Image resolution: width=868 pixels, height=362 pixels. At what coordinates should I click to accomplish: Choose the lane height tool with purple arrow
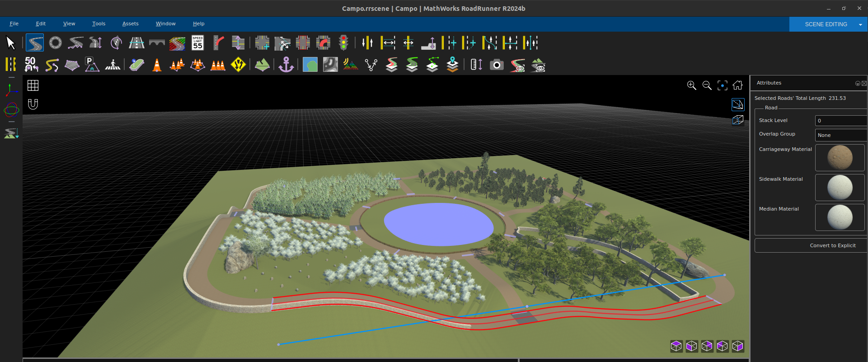[428, 43]
